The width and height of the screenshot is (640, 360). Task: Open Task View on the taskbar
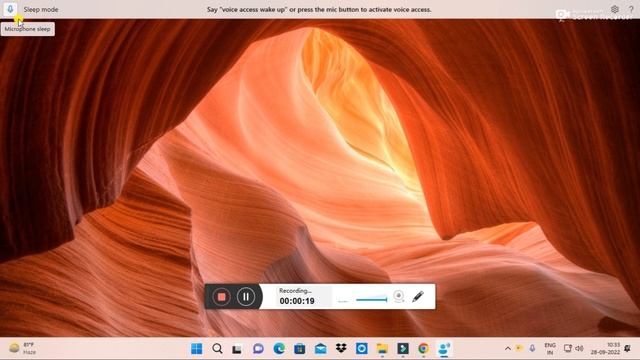click(x=237, y=349)
